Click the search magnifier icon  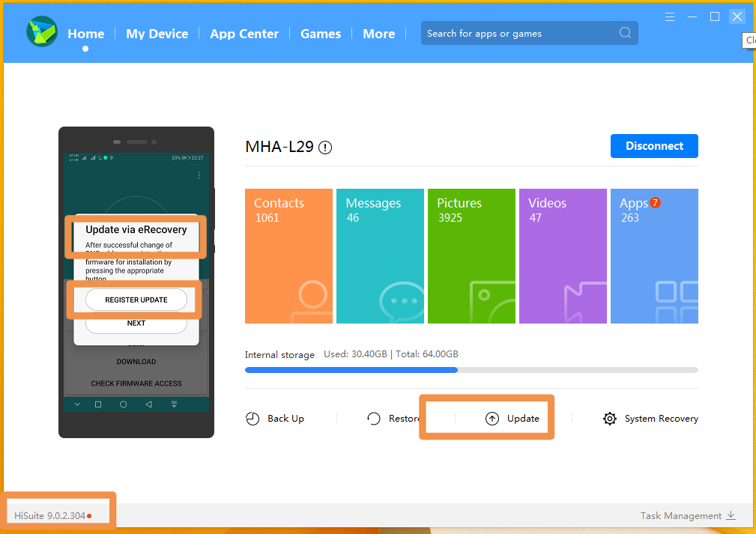[625, 33]
